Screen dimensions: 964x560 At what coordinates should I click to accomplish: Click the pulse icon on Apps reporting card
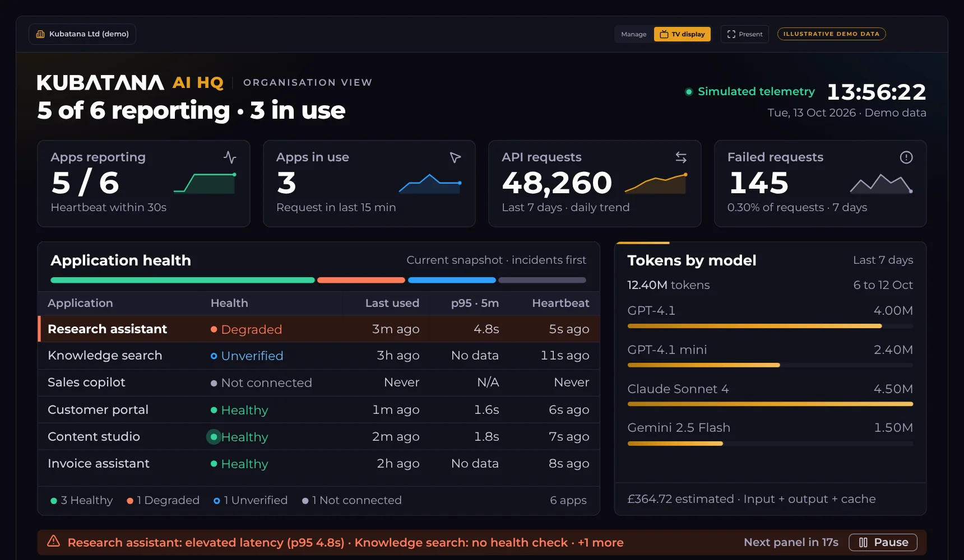(230, 157)
